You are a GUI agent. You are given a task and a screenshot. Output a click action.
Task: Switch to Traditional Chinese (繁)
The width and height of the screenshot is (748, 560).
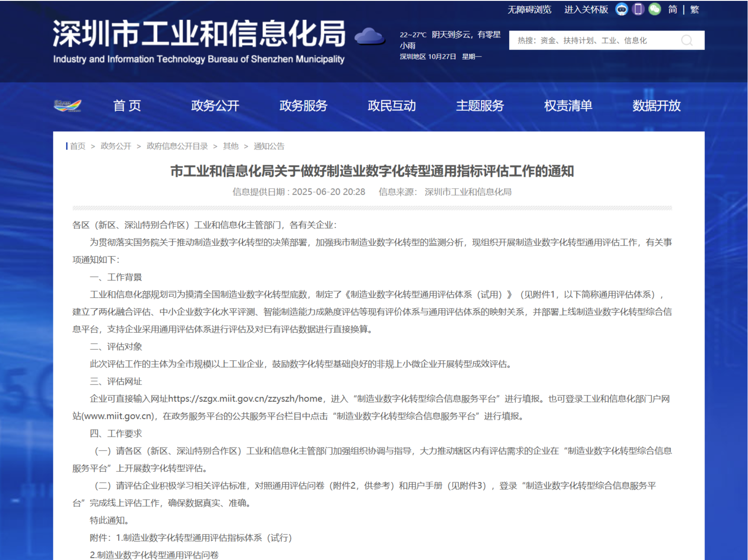click(x=694, y=9)
